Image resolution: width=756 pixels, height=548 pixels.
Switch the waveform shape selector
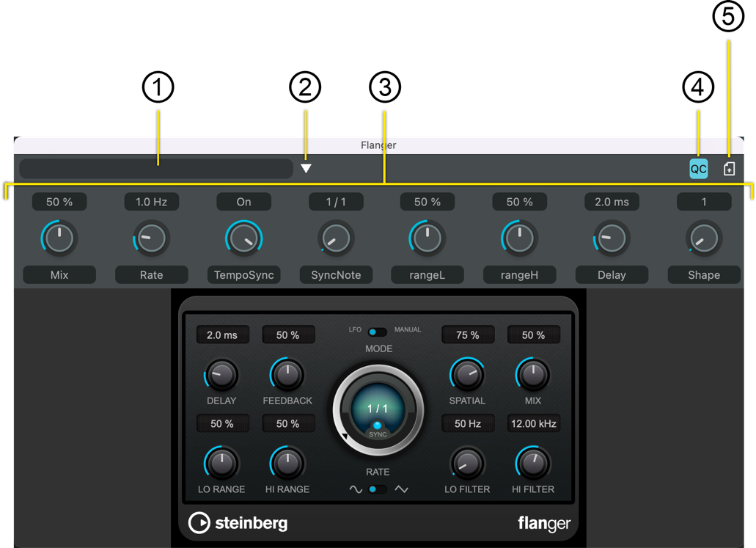[378, 489]
